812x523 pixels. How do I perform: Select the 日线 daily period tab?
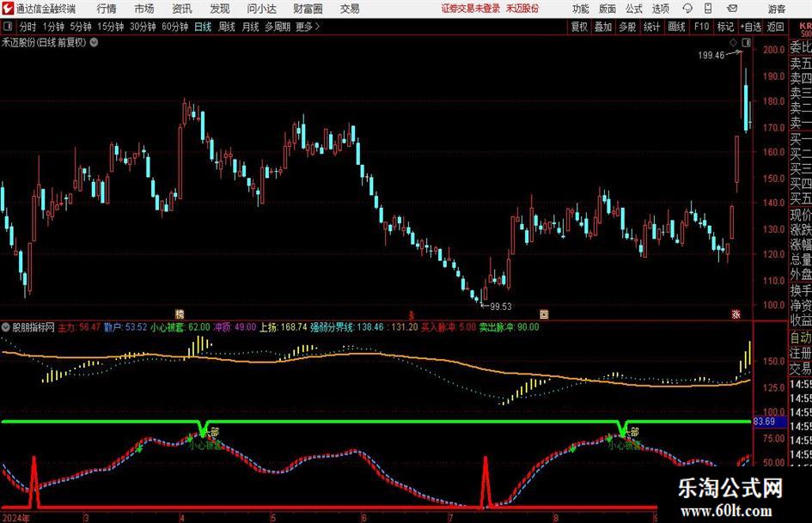click(203, 27)
